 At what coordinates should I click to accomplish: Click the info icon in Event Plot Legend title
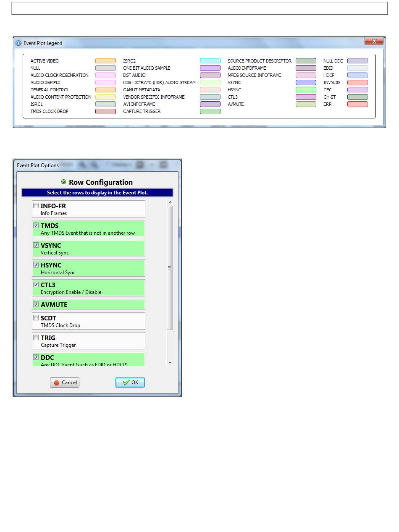point(18,43)
